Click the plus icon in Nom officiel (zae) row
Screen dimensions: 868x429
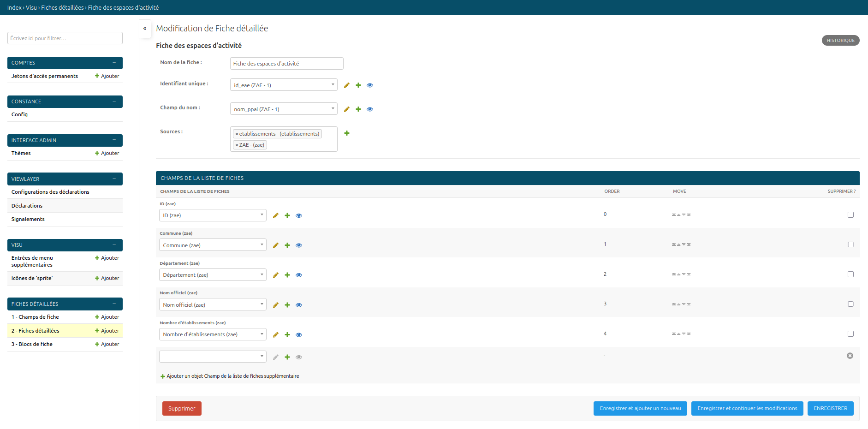[x=287, y=305]
